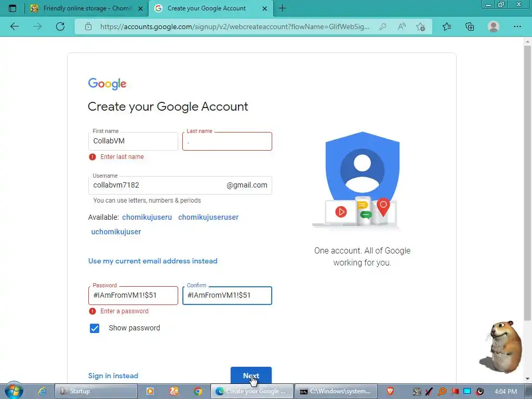Launch Google Chrome from the taskbar
This screenshot has height=399, width=532.
pyautogui.click(x=198, y=391)
